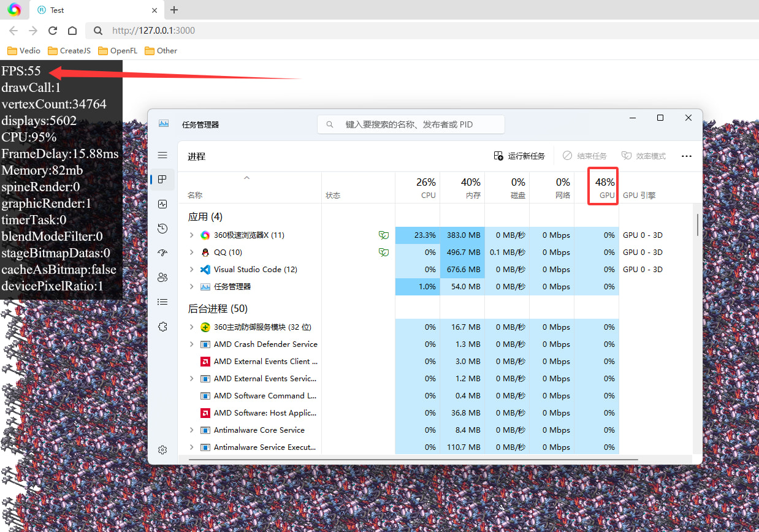Click the vertical scrollbar in process list

[x=697, y=224]
